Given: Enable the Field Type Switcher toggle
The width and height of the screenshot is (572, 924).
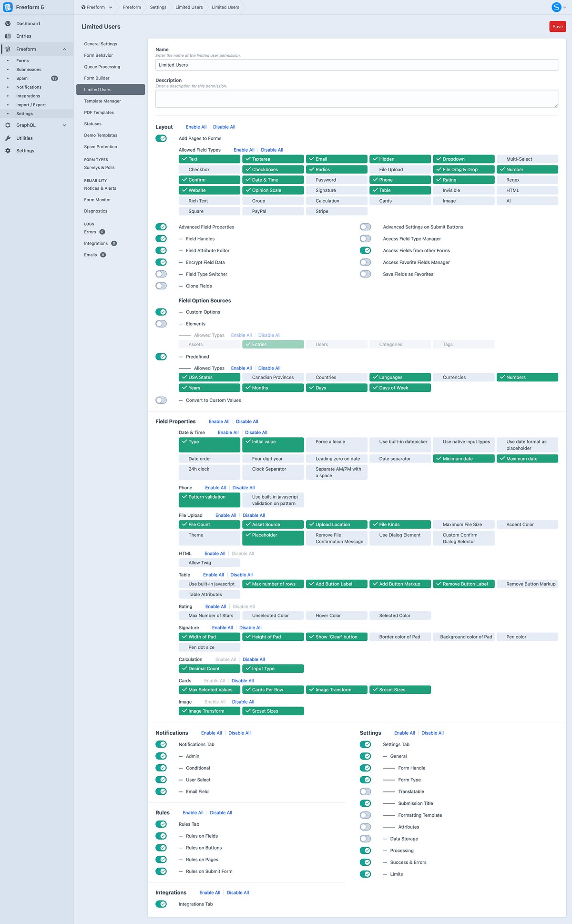Looking at the screenshot, I should pos(161,274).
